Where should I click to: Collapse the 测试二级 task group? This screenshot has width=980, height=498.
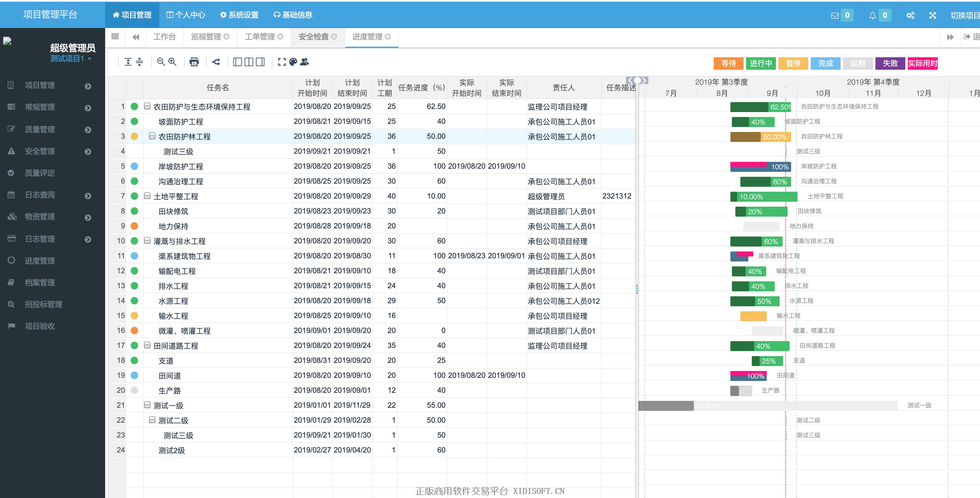pyautogui.click(x=152, y=420)
